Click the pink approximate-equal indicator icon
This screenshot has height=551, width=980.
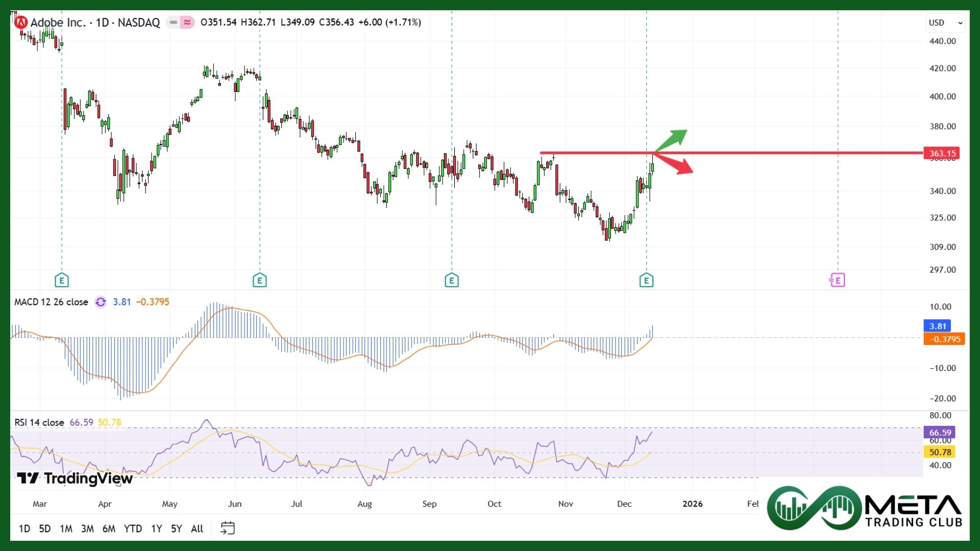point(187,22)
